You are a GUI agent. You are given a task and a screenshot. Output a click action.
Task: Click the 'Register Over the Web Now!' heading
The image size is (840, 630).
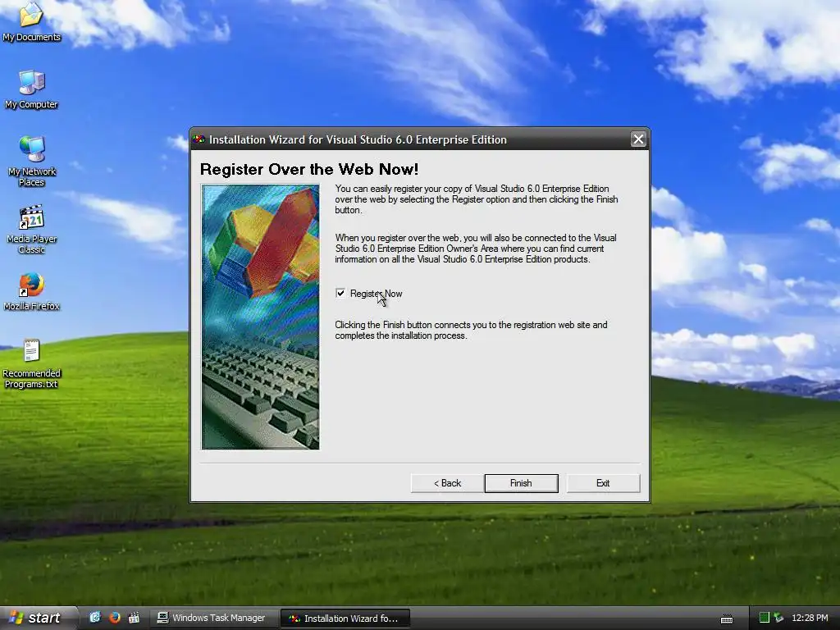309,169
